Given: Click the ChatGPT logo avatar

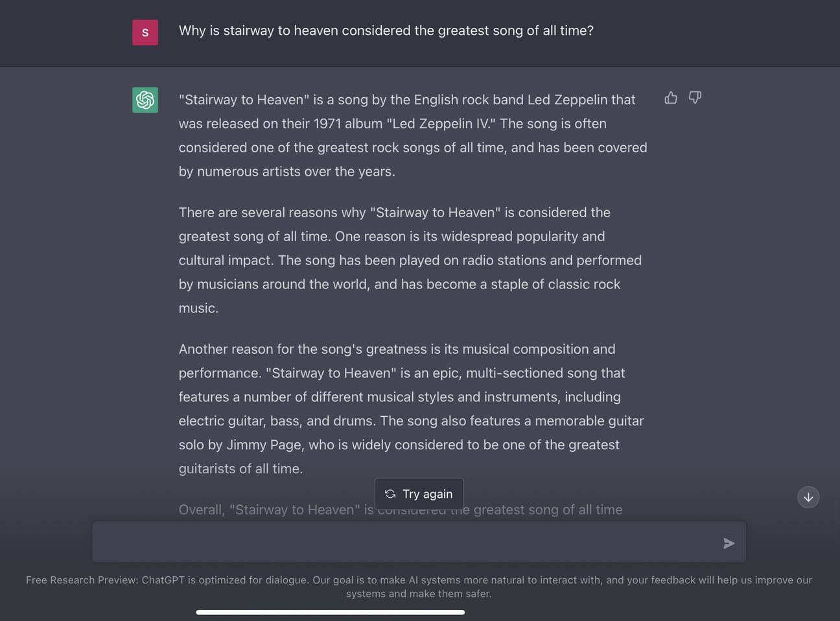Looking at the screenshot, I should point(145,100).
